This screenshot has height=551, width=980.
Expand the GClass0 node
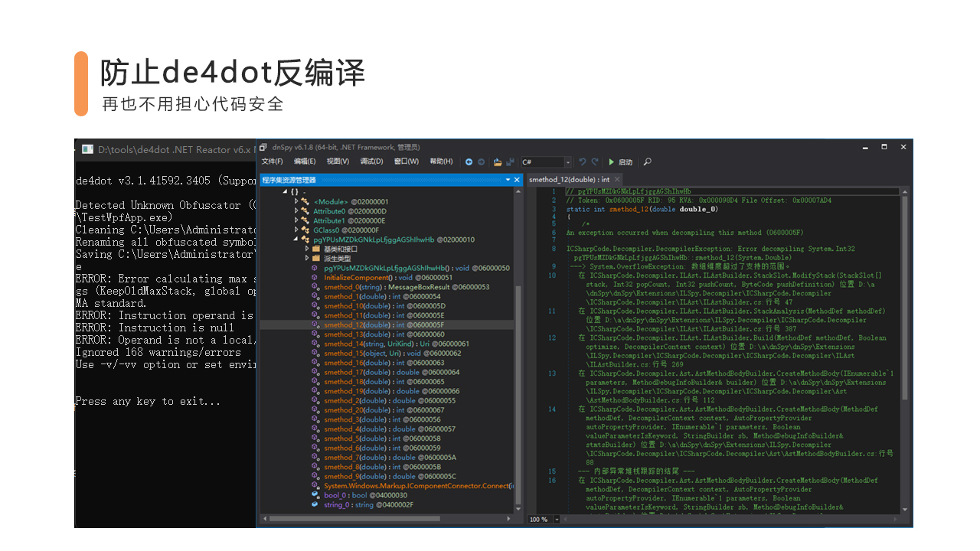coord(296,230)
